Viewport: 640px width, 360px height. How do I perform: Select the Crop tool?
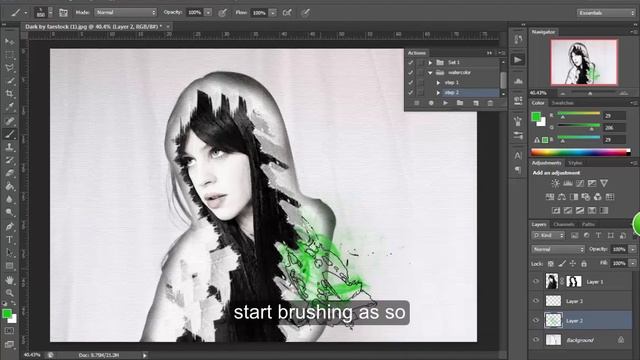point(9,94)
